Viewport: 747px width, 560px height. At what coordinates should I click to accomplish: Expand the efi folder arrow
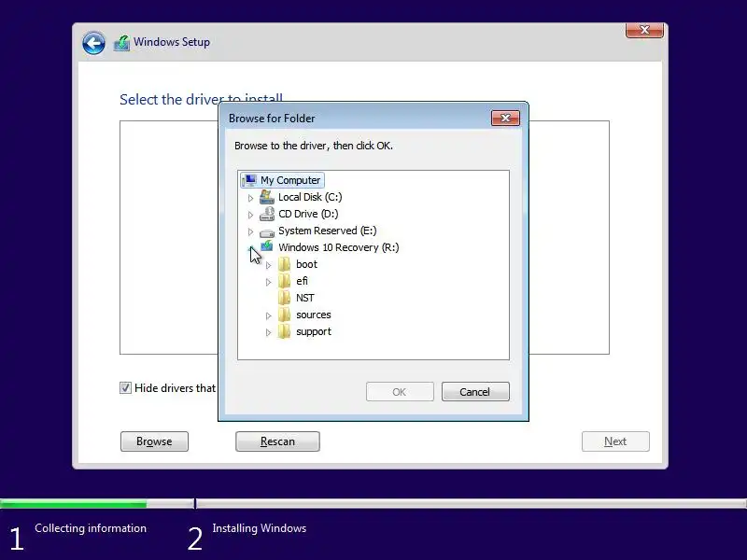[268, 282]
